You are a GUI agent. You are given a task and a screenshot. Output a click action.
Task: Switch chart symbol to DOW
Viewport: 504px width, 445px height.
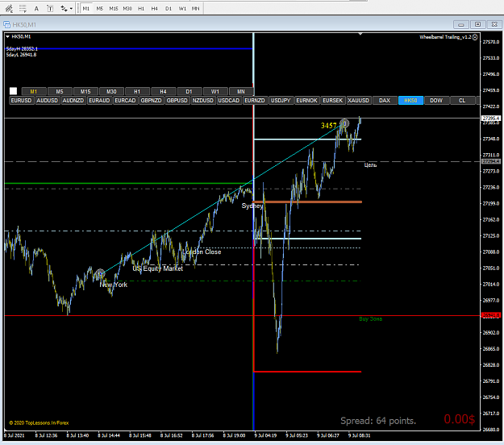pos(436,101)
